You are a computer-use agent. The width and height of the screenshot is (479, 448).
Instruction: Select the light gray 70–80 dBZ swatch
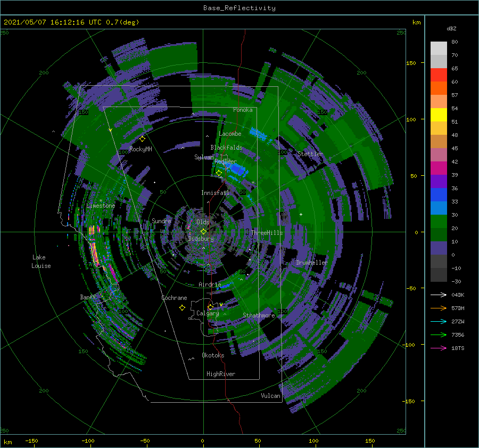439,48
